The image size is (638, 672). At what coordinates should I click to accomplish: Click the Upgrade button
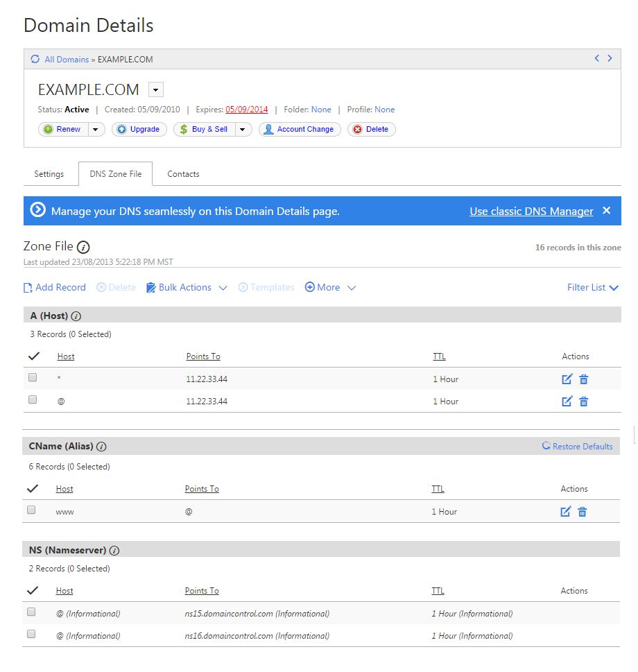pos(139,129)
